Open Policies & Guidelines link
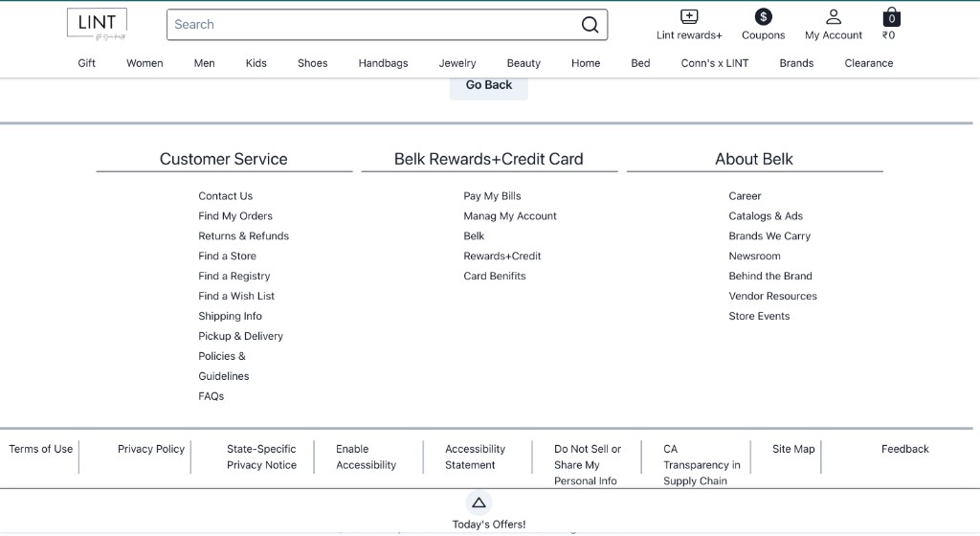The width and height of the screenshot is (980, 536). tap(224, 366)
